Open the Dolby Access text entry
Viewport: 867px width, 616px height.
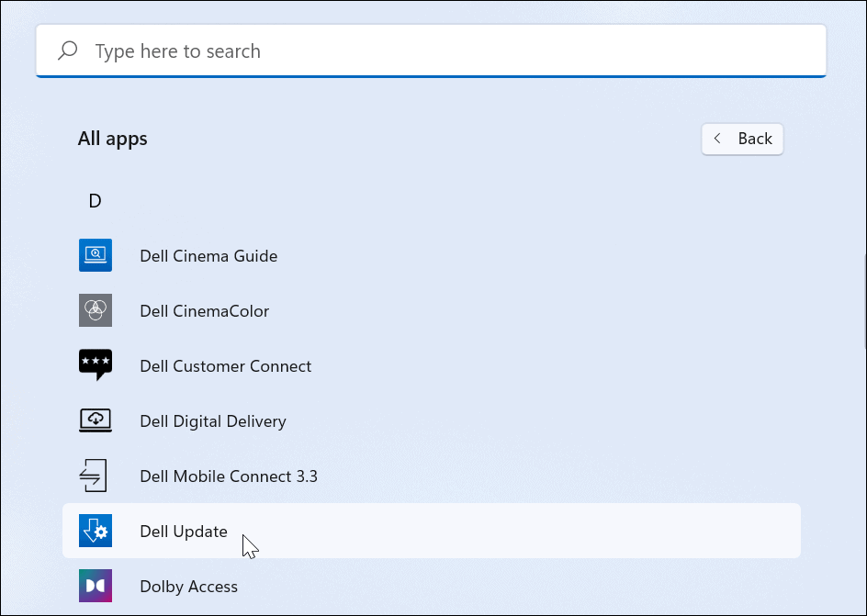(x=188, y=587)
